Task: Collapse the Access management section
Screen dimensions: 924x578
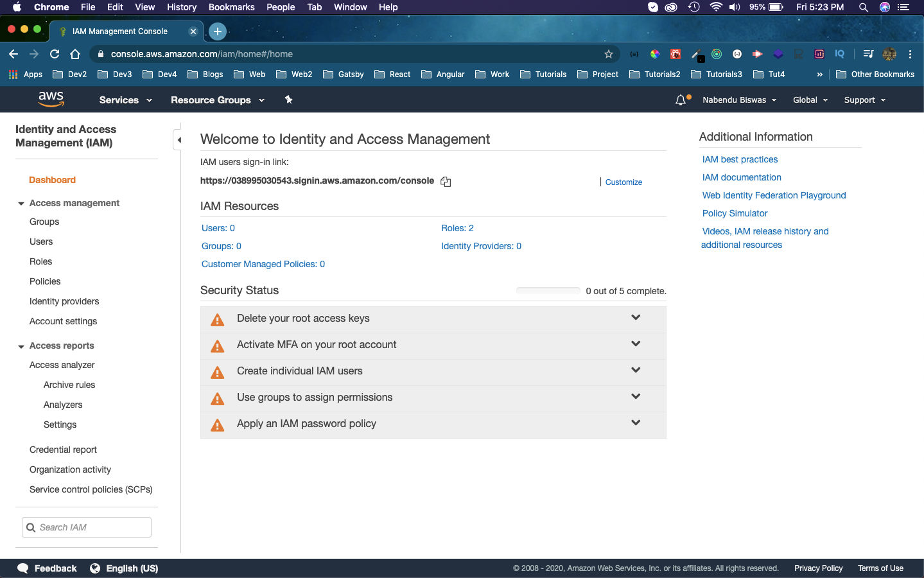Action: [x=21, y=204]
